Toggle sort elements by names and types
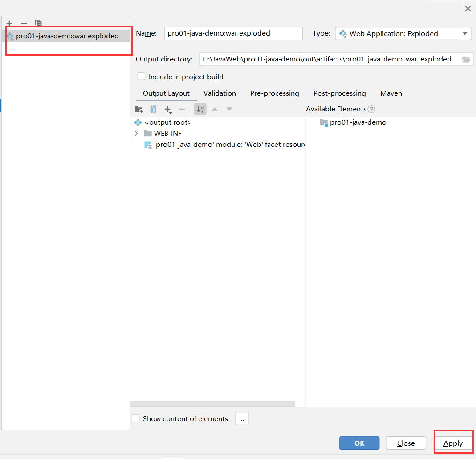The height and width of the screenshot is (459, 476). click(200, 109)
